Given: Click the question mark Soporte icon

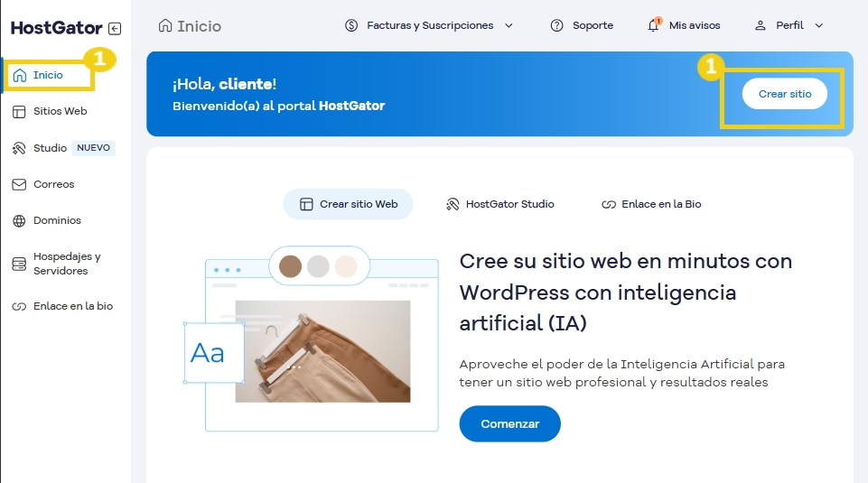Looking at the screenshot, I should tap(557, 25).
